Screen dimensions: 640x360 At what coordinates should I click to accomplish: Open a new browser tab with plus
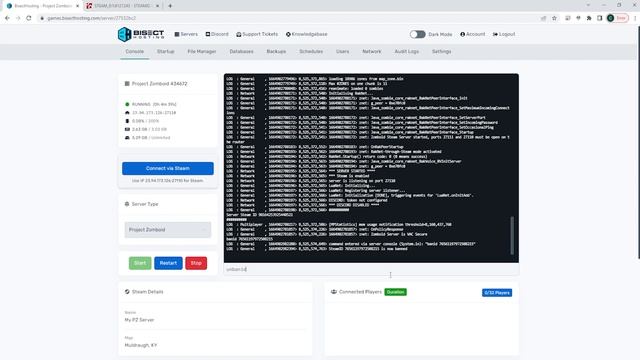point(170,6)
